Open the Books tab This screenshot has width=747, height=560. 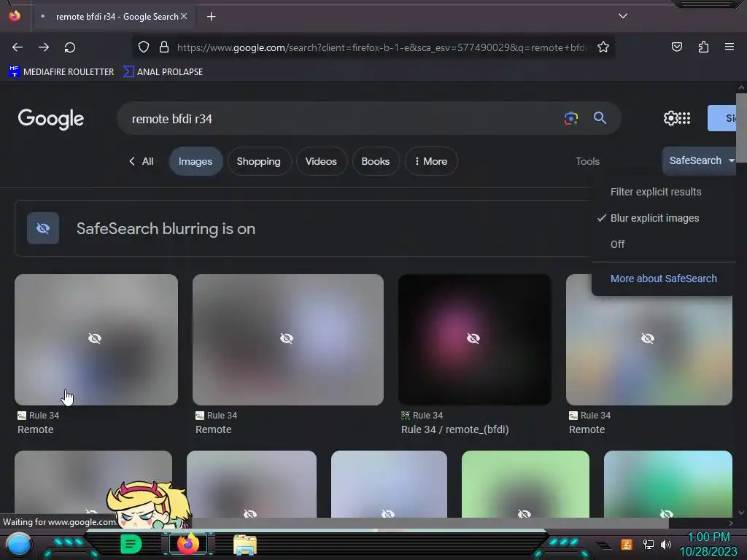tap(376, 161)
